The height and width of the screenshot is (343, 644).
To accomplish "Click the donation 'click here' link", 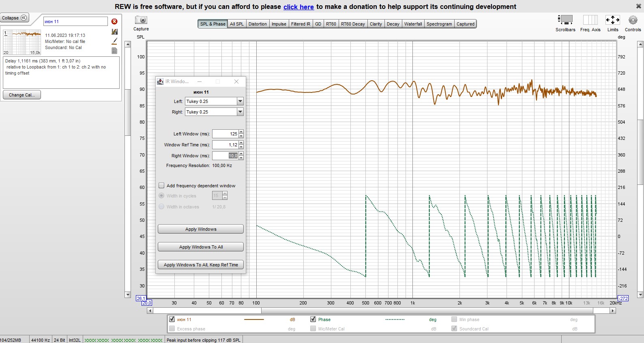I will click(298, 6).
